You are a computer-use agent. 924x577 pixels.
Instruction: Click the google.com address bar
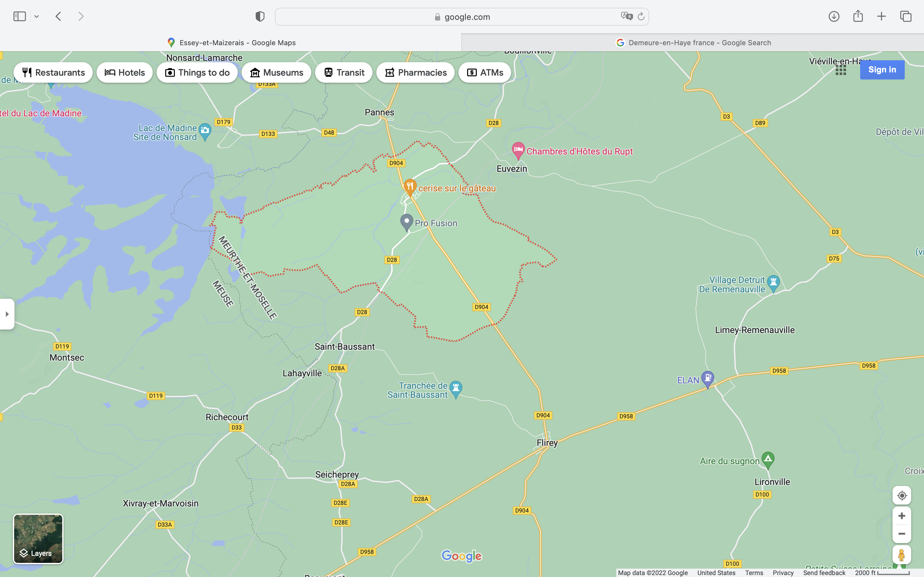pos(462,17)
